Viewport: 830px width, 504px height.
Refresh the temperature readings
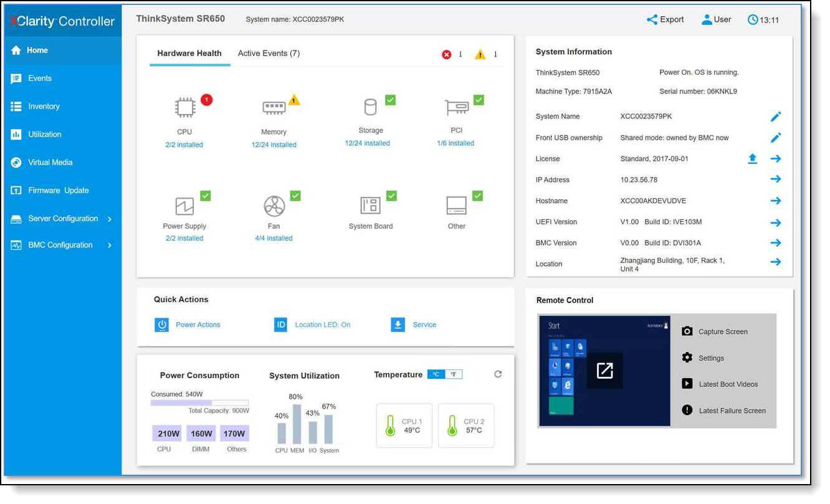pos(497,374)
